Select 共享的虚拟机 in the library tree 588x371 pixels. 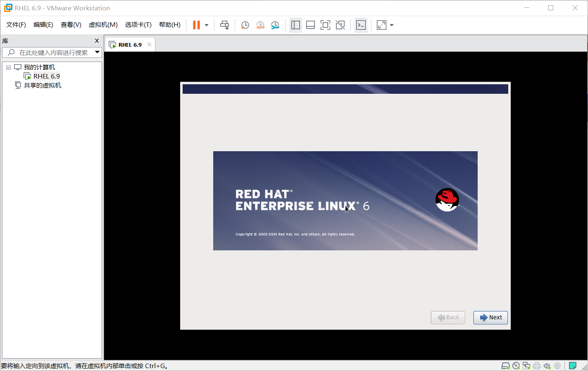click(43, 86)
